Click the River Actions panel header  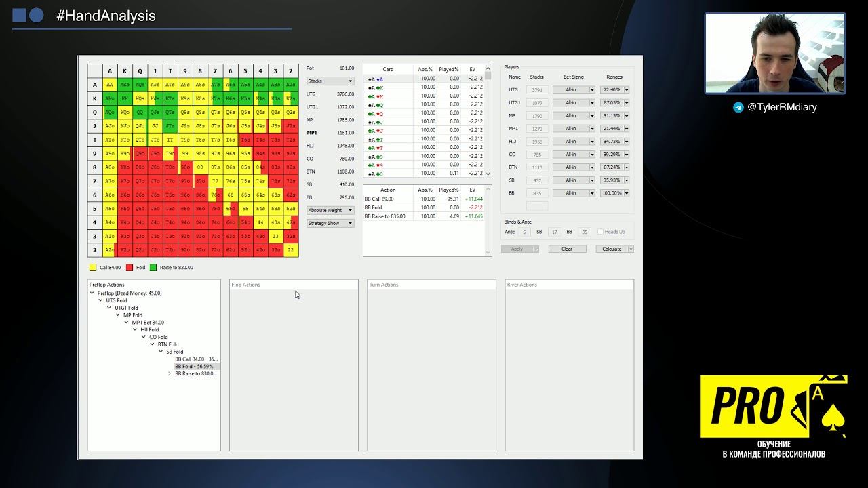tap(570, 285)
